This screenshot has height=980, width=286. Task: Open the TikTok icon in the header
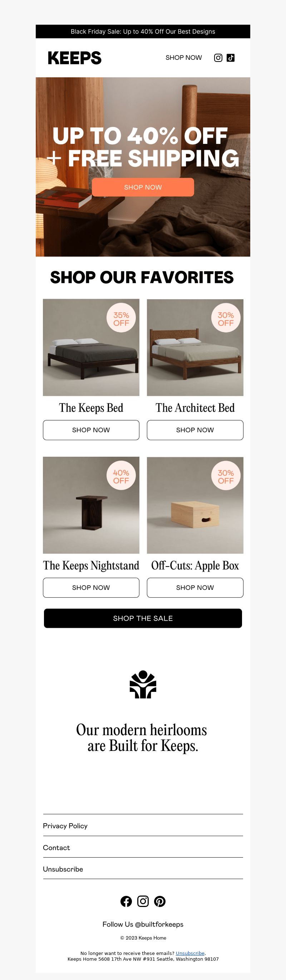[x=231, y=58]
